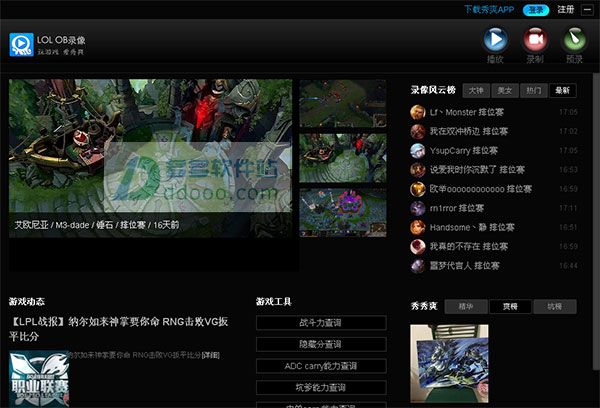This screenshot has width=600, height=408.
Task: Click the 17:02 time in the ranking list
Action: tap(568, 131)
